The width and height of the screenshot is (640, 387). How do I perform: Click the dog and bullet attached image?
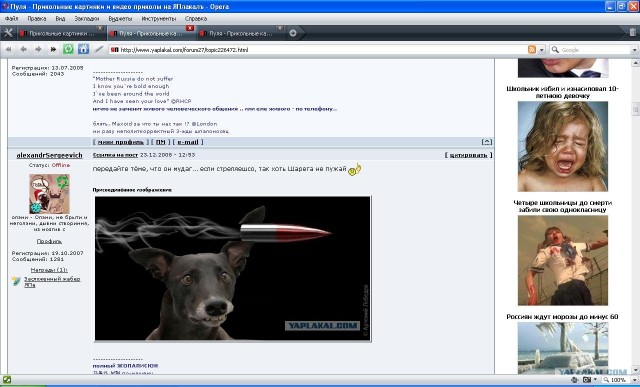pos(233,269)
